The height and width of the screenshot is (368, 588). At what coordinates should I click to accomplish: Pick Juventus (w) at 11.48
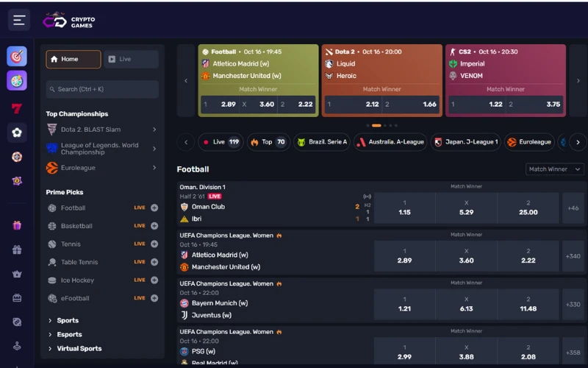(x=528, y=305)
